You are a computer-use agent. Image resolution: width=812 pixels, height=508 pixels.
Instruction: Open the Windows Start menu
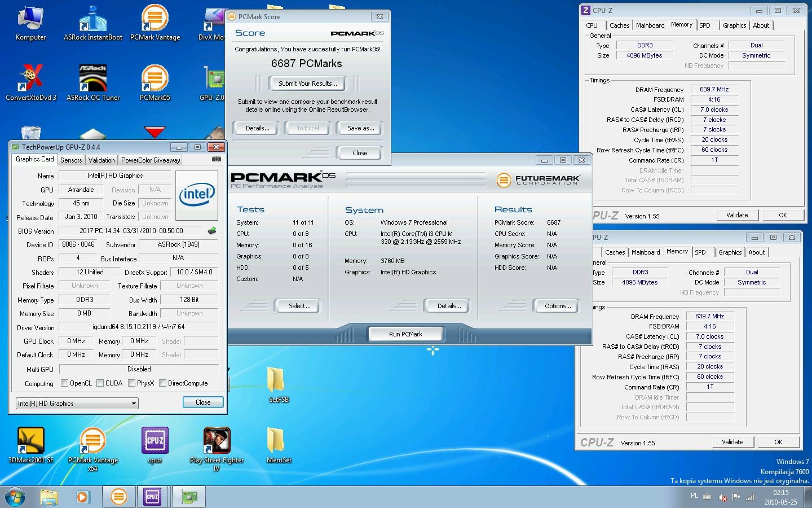click(15, 497)
